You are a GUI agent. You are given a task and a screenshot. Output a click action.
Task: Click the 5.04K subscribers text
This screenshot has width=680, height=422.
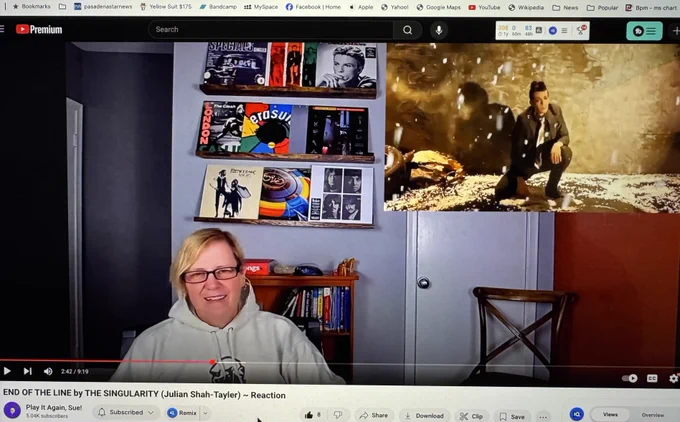pos(47,416)
